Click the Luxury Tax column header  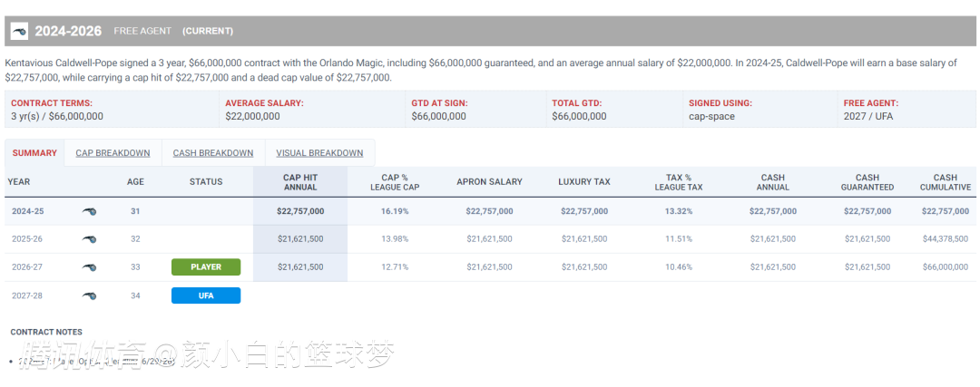click(x=583, y=182)
